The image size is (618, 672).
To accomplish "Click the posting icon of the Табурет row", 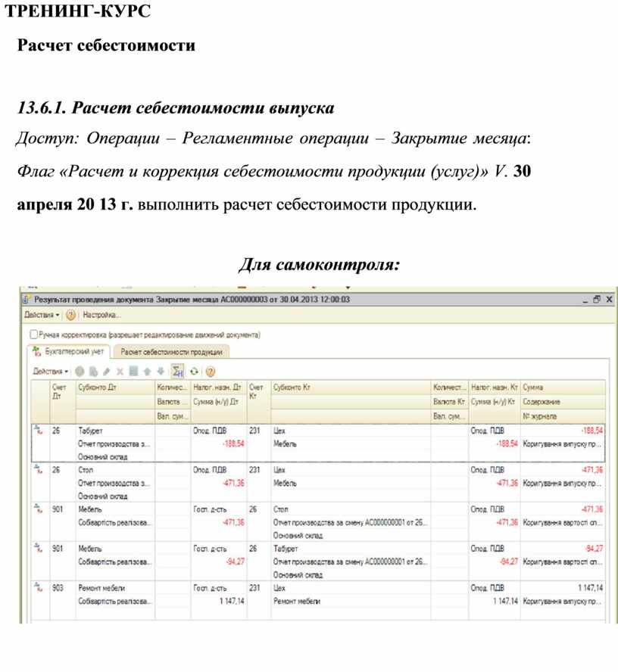I will pyautogui.click(x=39, y=430).
